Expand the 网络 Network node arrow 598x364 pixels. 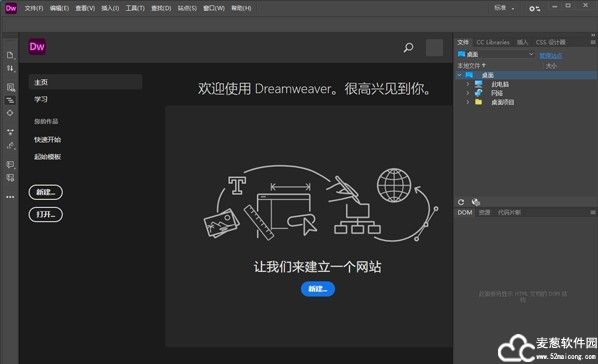pos(468,93)
